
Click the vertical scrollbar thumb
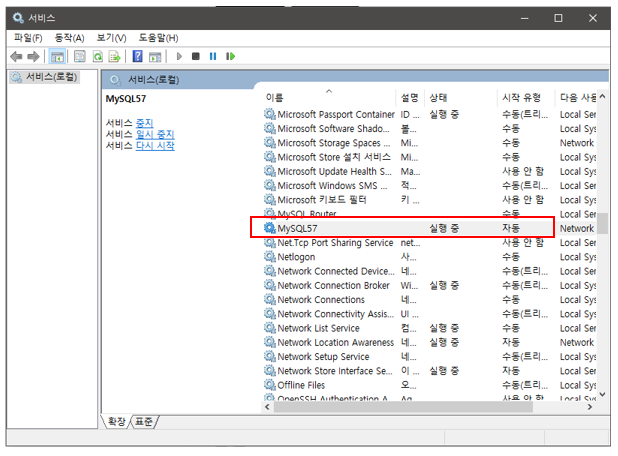click(603, 223)
